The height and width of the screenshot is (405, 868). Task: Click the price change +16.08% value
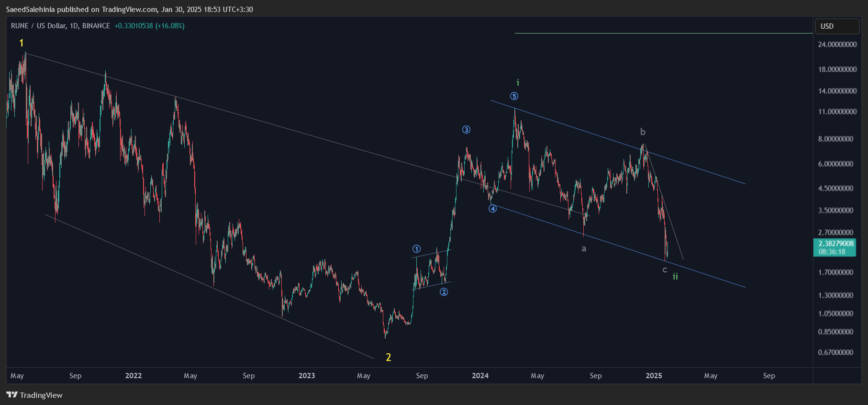(169, 26)
